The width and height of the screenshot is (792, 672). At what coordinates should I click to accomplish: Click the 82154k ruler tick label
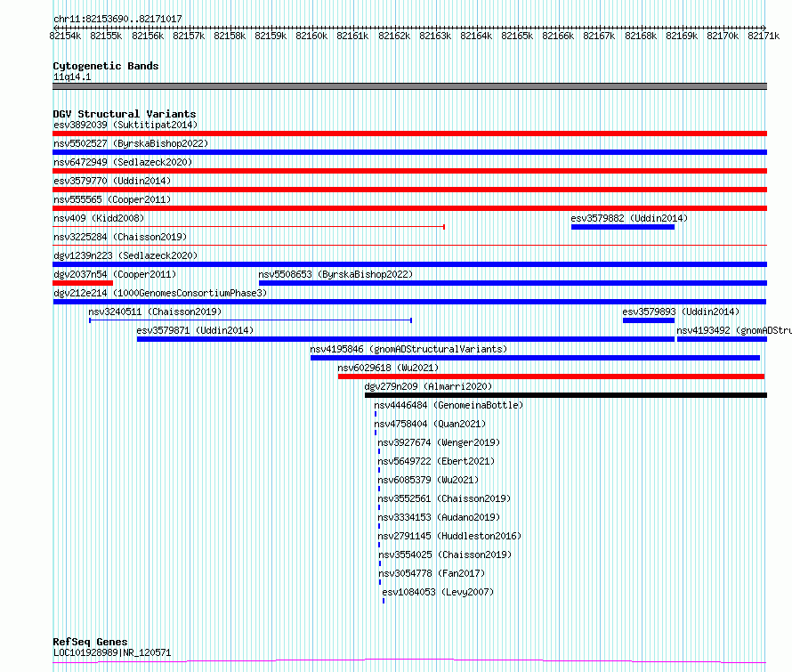(x=65, y=36)
